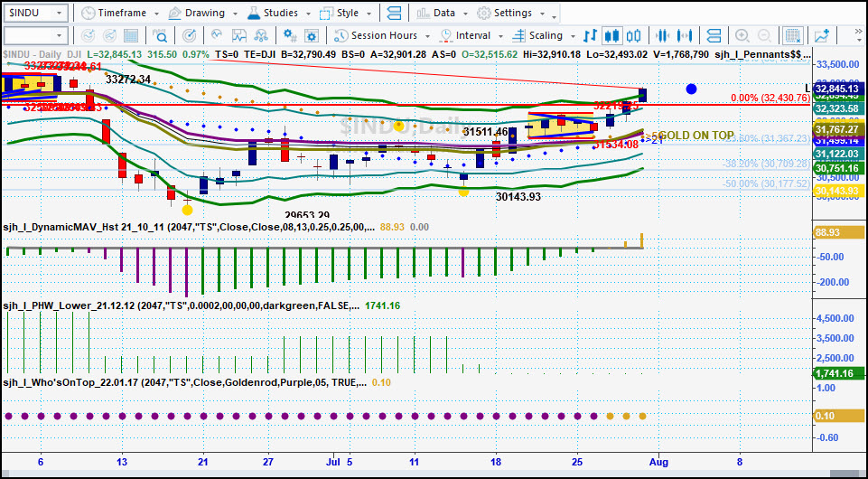868x479 pixels.
Task: Click the Interval clock icon
Action: point(445,36)
